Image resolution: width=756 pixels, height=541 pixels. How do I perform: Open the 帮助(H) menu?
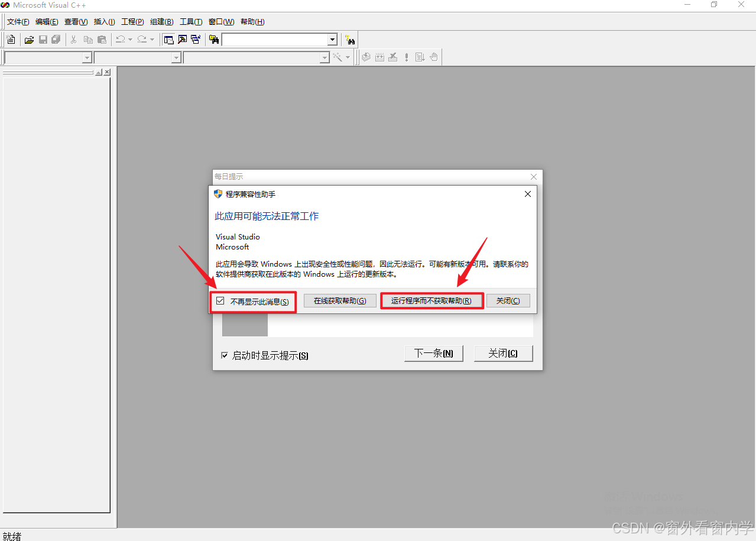coord(252,22)
